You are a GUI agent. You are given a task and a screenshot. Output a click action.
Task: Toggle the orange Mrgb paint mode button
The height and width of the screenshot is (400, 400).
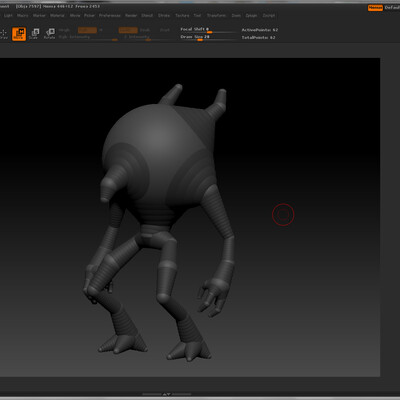87,30
